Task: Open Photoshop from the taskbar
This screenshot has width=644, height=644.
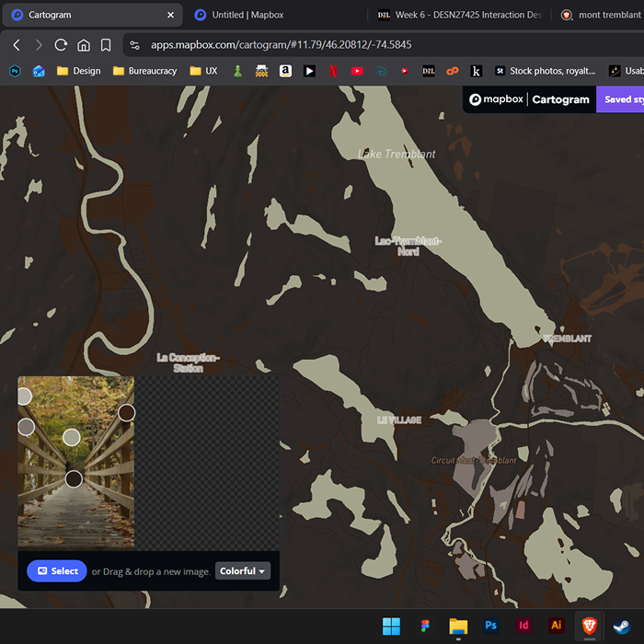Action: coord(490,626)
